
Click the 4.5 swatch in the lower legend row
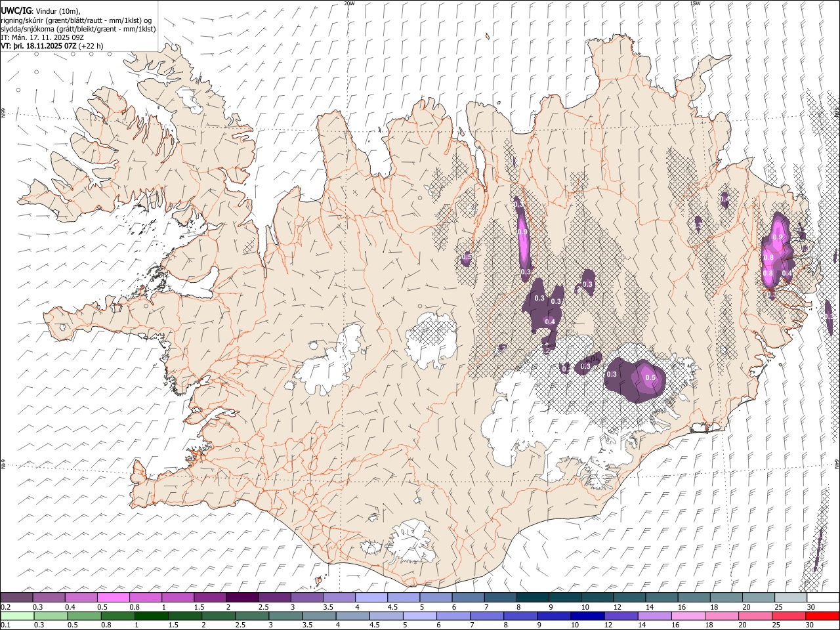(x=385, y=616)
